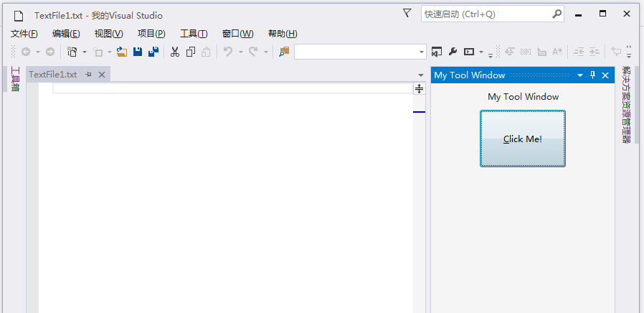
Task: Click the Navigate Forward toolbar icon
Action: coord(50,52)
